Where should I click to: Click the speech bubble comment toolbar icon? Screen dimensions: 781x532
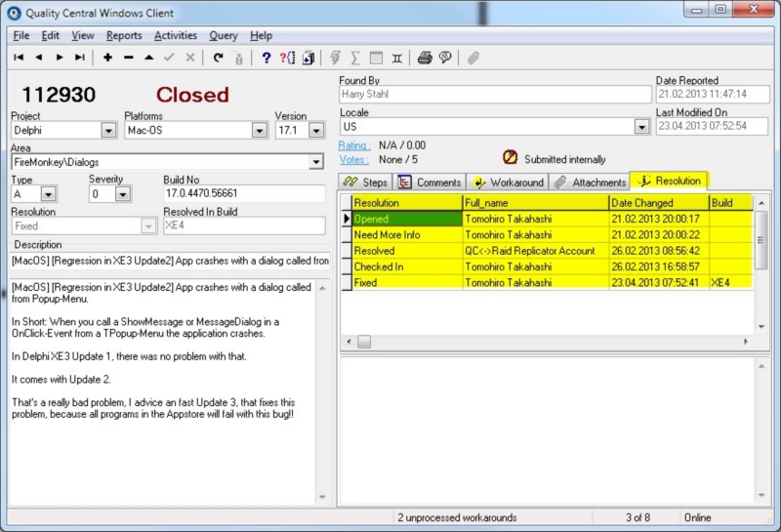tap(445, 58)
